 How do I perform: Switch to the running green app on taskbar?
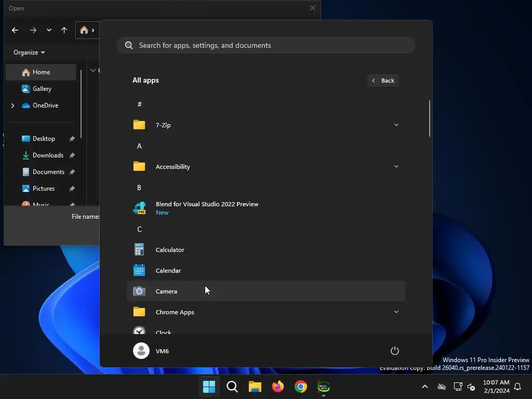[324, 387]
